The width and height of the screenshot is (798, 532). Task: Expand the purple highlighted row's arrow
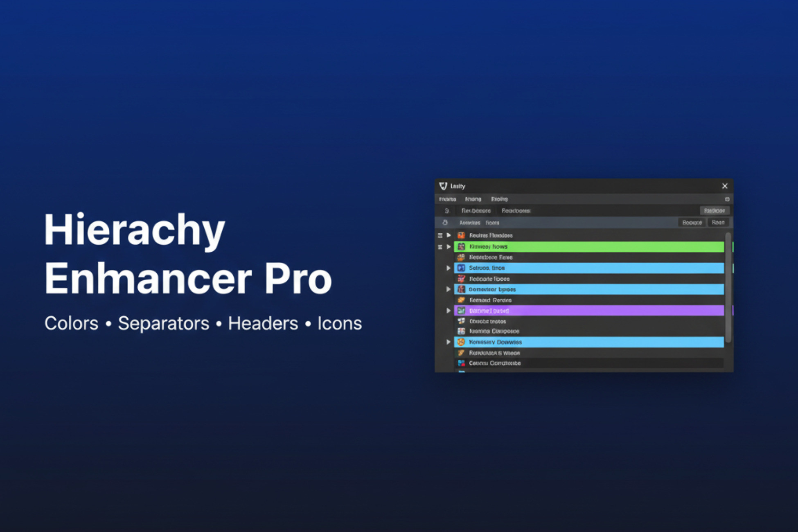(x=449, y=311)
